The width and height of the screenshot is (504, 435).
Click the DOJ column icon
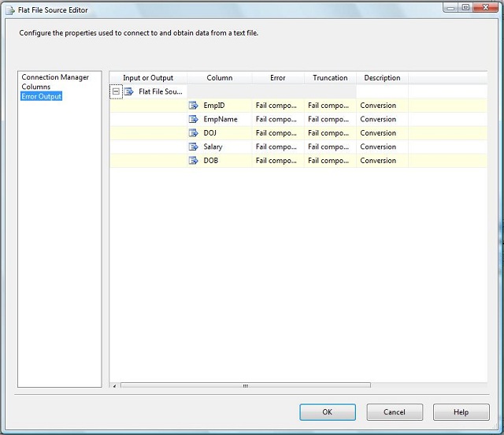coord(194,133)
